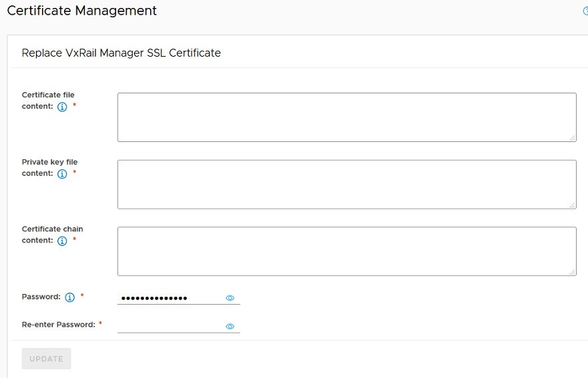
Task: Click resize grip of Certificate chain content box
Action: click(572, 273)
